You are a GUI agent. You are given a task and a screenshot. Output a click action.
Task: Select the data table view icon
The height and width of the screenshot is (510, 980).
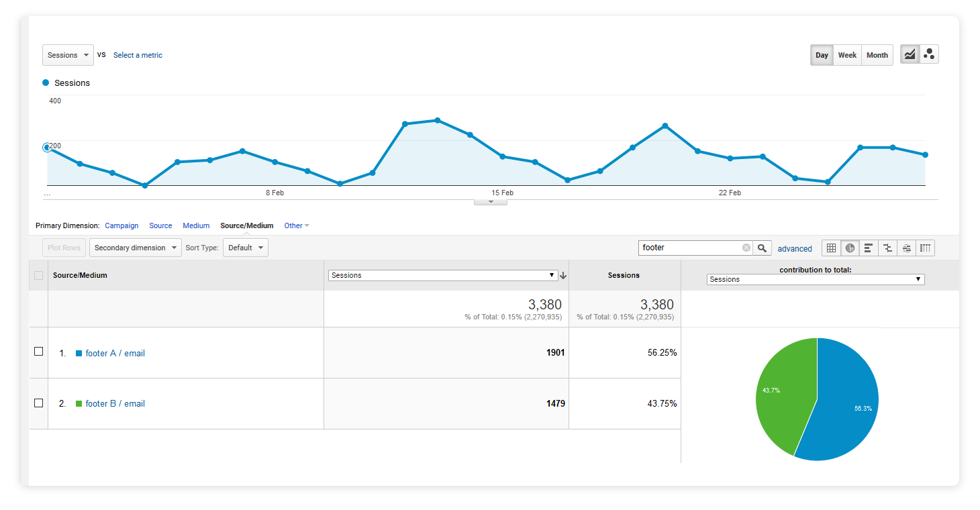(831, 248)
